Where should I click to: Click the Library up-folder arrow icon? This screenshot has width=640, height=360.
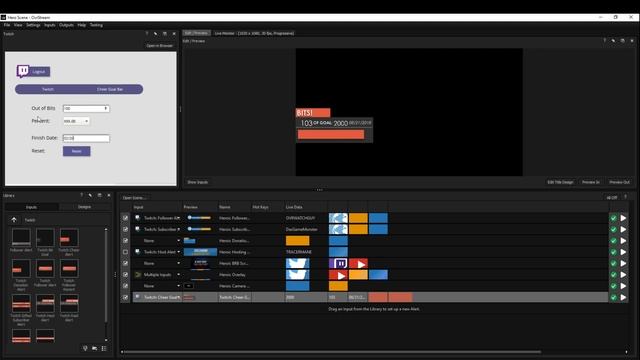pyautogui.click(x=14, y=220)
